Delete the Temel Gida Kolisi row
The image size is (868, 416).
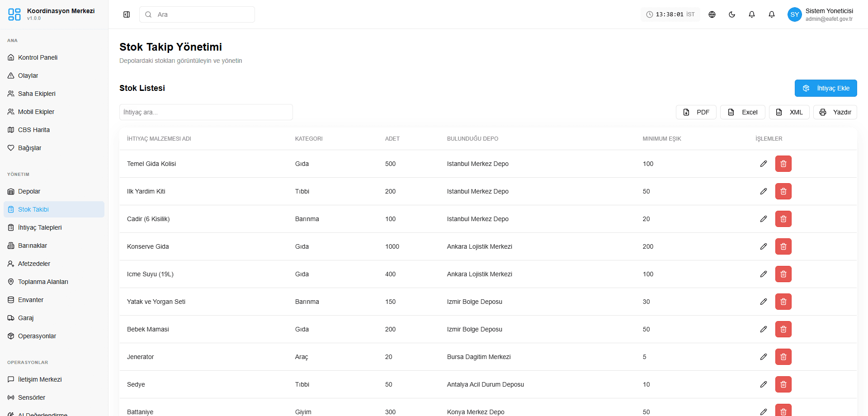783,164
